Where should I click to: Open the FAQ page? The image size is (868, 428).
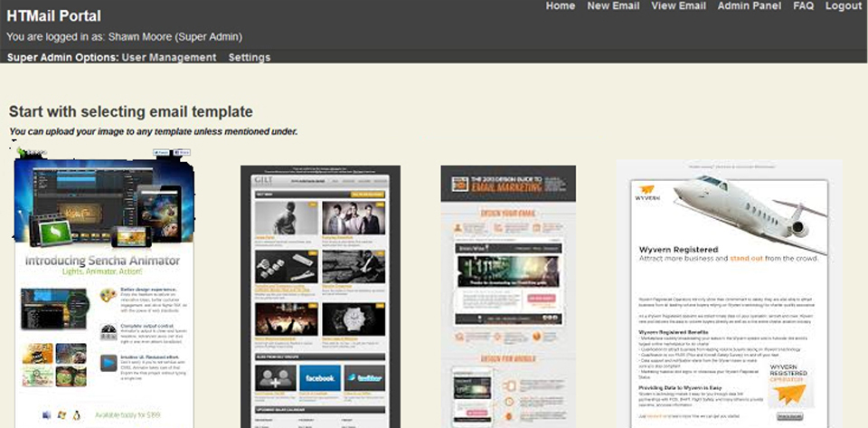[803, 6]
